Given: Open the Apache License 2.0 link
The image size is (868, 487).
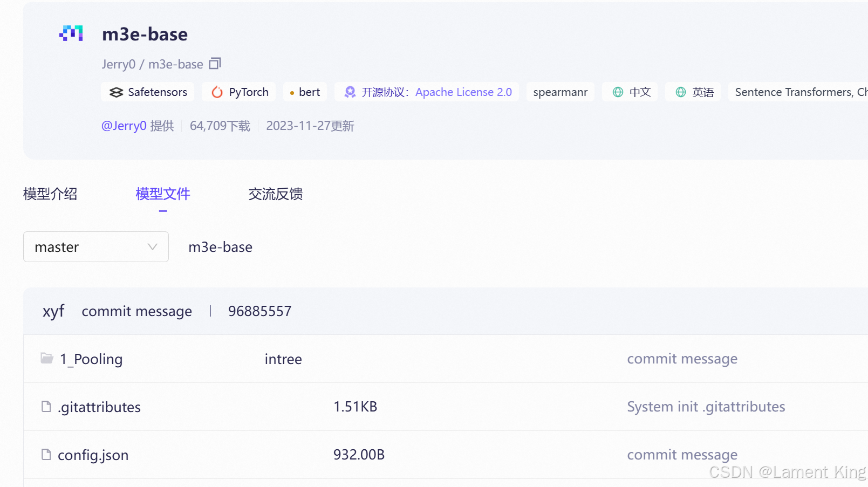Looking at the screenshot, I should pos(463,92).
